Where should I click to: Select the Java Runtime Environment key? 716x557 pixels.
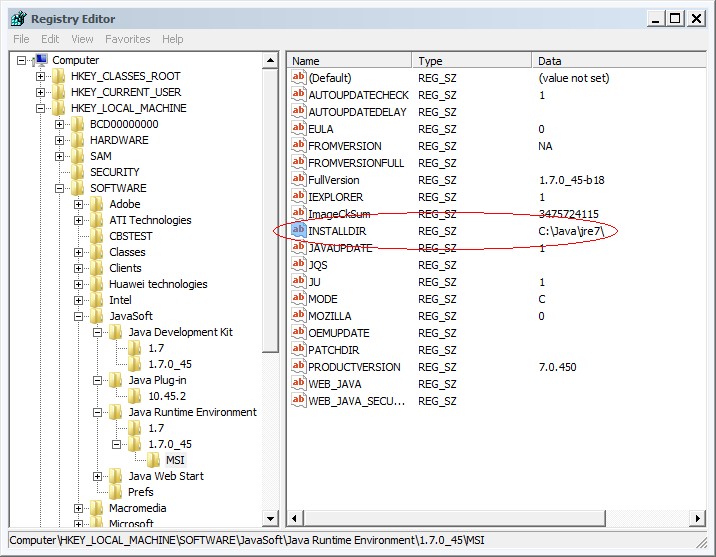pos(192,412)
